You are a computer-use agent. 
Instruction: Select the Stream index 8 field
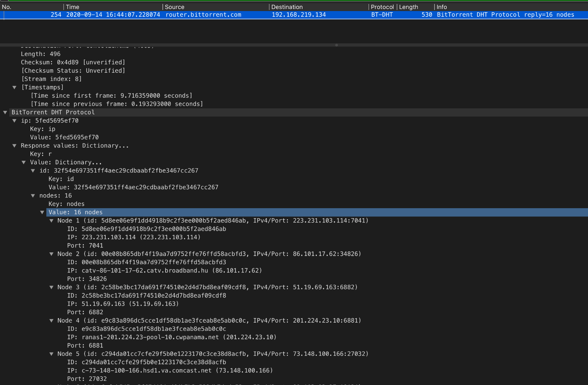pos(51,79)
